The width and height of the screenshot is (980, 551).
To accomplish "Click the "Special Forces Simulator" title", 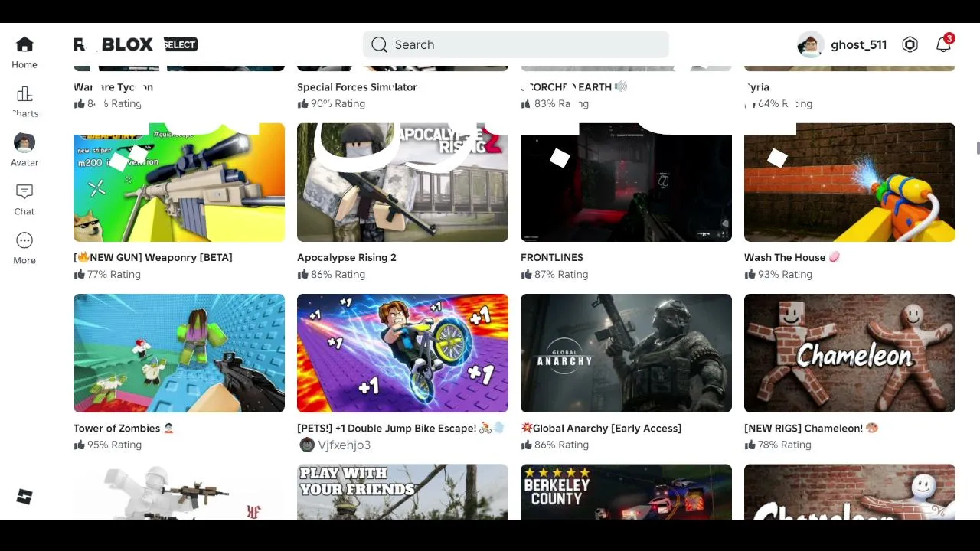I will [357, 87].
